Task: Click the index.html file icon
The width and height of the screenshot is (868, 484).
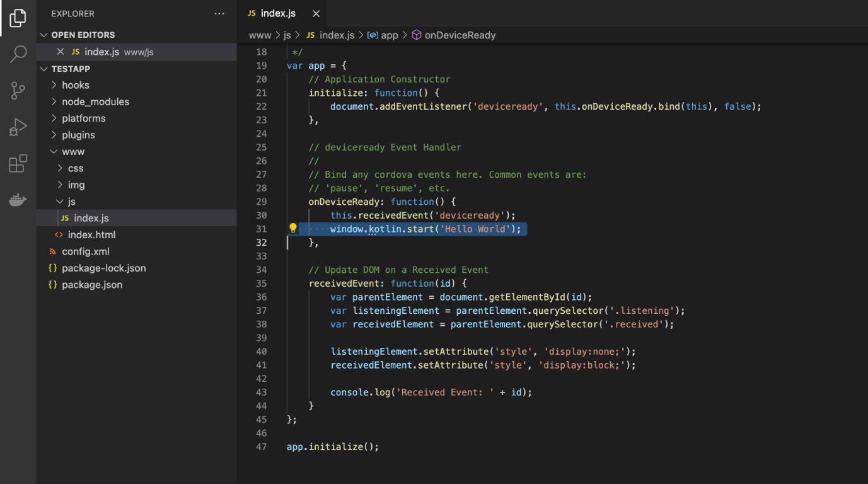Action: [59, 234]
